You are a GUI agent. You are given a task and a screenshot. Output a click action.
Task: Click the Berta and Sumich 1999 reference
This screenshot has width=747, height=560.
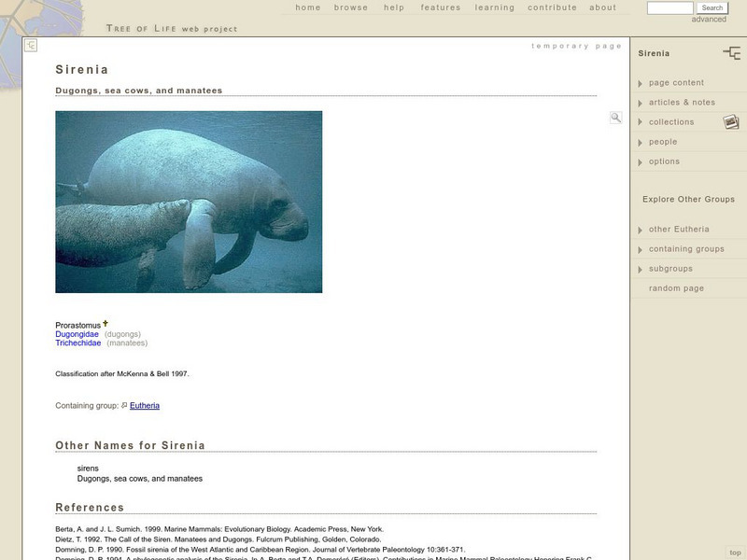coord(219,529)
